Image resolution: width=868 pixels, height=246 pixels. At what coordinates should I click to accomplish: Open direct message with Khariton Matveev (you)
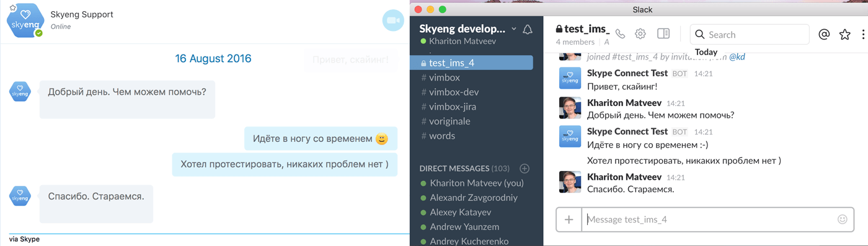point(472,183)
